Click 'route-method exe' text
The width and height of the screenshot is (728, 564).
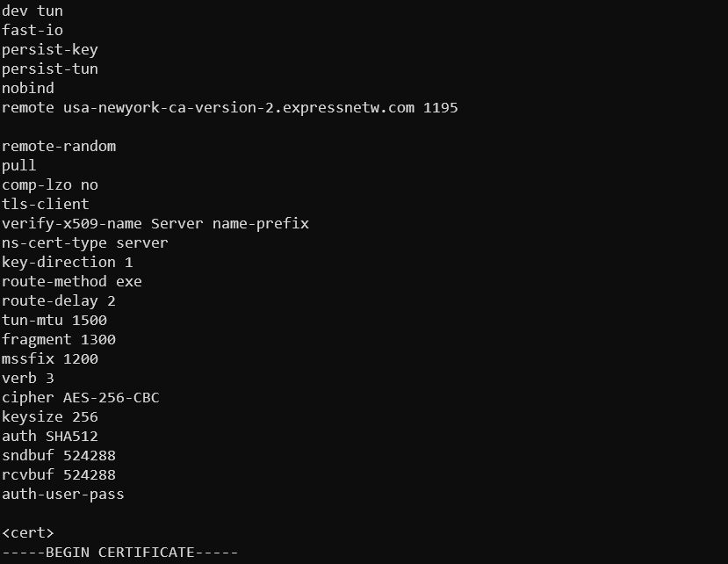pyautogui.click(x=72, y=281)
